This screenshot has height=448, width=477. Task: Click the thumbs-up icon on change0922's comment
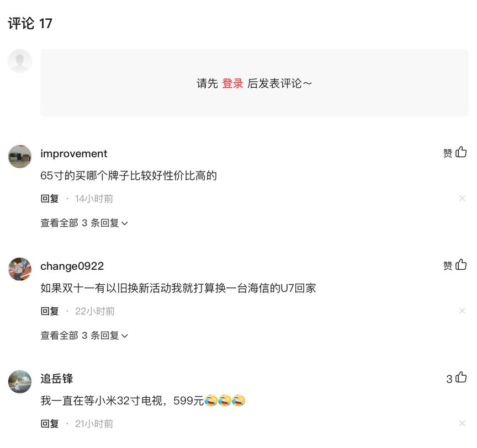(x=462, y=265)
